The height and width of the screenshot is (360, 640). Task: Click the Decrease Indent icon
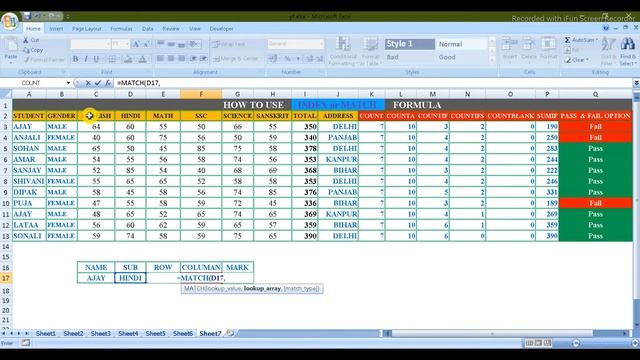click(193, 59)
